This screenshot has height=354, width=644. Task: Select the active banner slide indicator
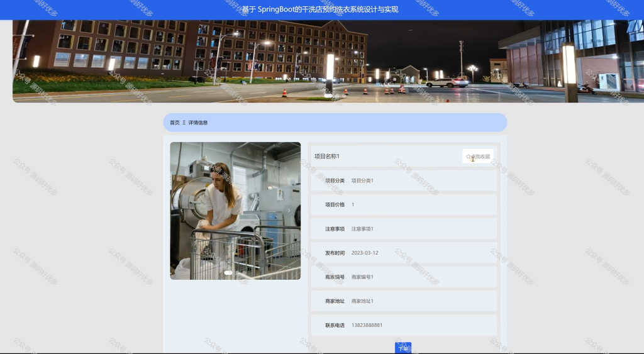(328, 96)
